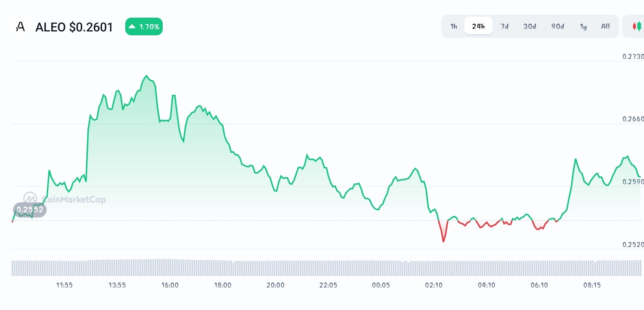Click the 0.2660 y-axis label
Image resolution: width=644 pixels, height=310 pixels.
[x=633, y=119]
